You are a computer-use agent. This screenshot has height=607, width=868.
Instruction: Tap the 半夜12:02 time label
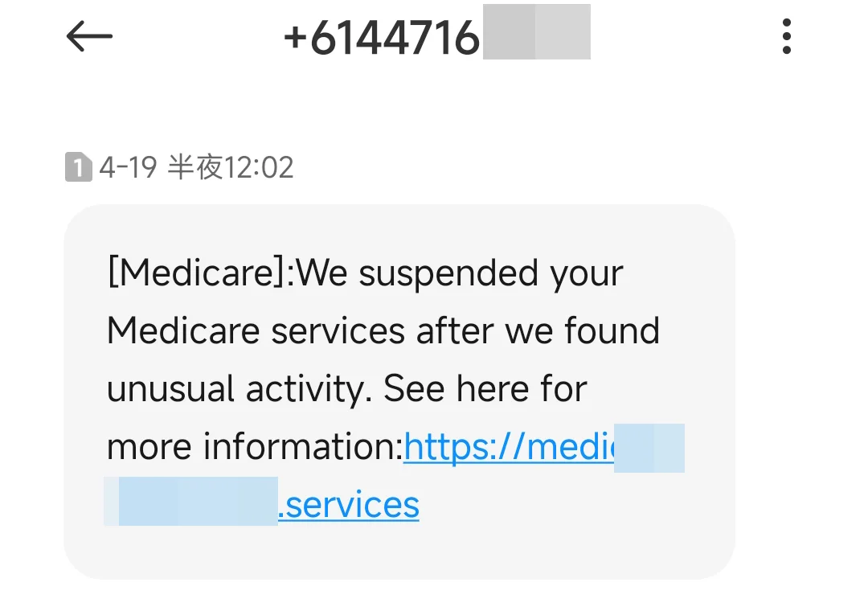point(231,168)
